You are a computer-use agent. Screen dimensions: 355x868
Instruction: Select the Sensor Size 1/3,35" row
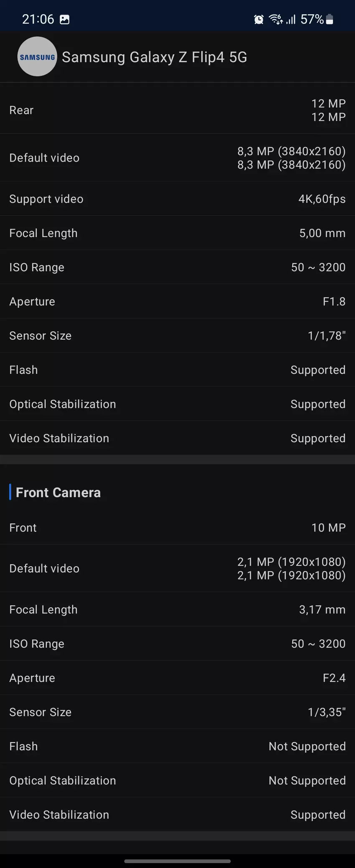(177, 712)
